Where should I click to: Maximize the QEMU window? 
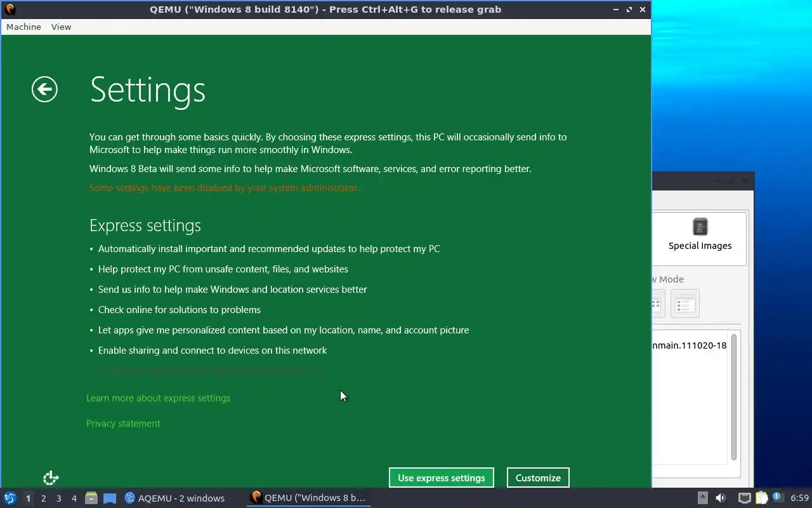tap(629, 10)
